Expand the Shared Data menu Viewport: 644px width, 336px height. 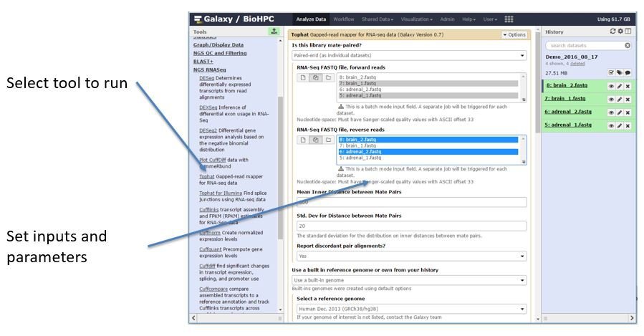point(378,19)
